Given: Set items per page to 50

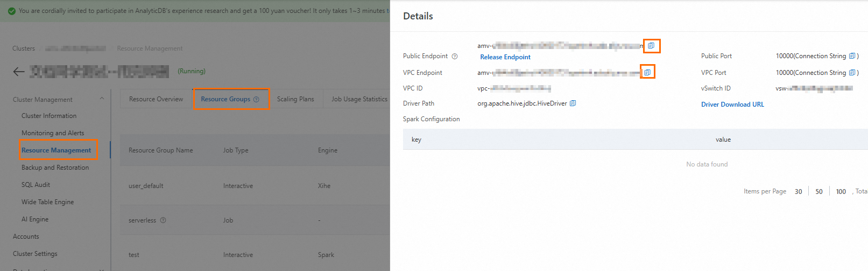Looking at the screenshot, I should 819,192.
